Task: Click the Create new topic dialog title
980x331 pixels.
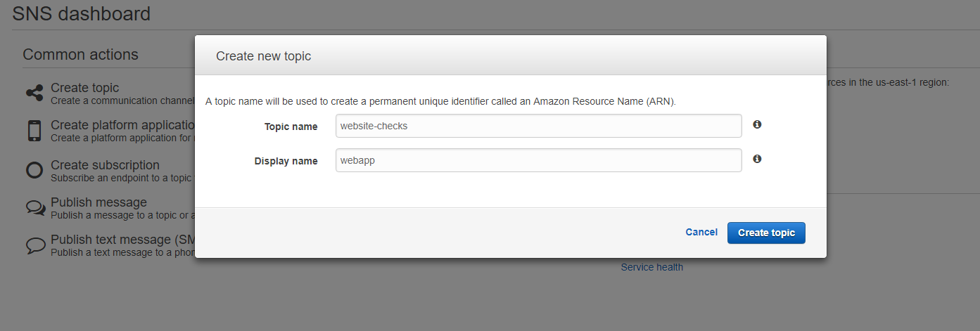Action: [263, 56]
